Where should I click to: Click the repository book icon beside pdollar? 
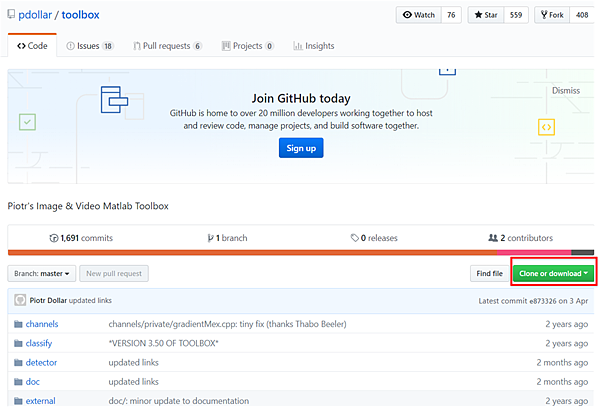click(x=11, y=16)
